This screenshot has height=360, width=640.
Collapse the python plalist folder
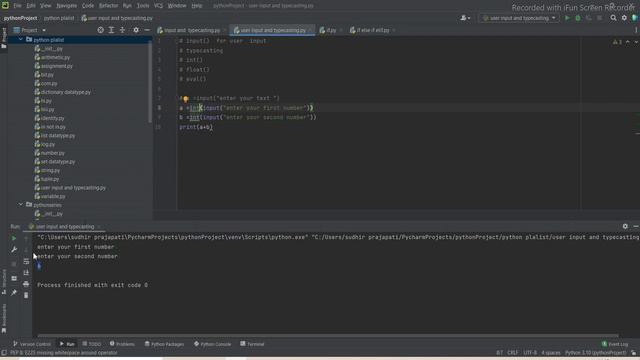click(x=20, y=40)
